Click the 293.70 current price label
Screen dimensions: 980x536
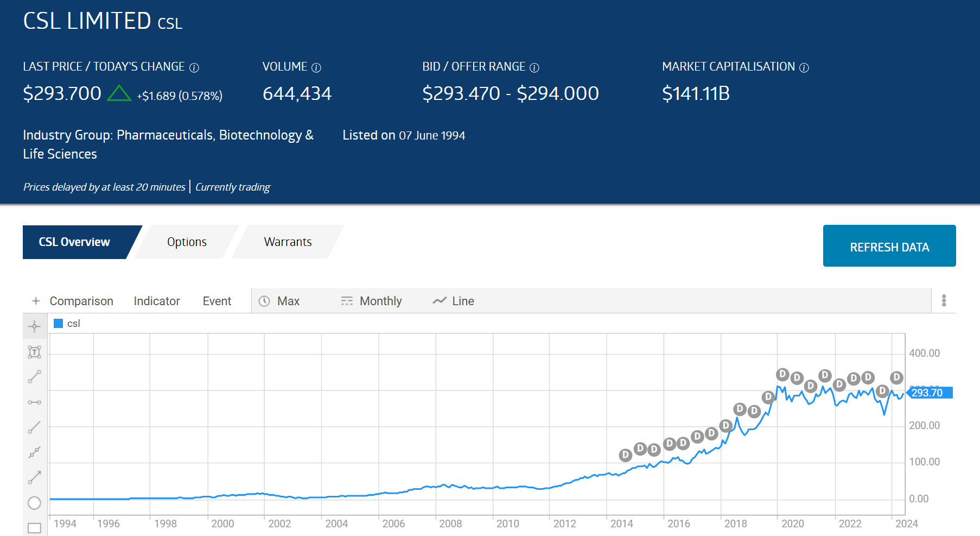930,393
